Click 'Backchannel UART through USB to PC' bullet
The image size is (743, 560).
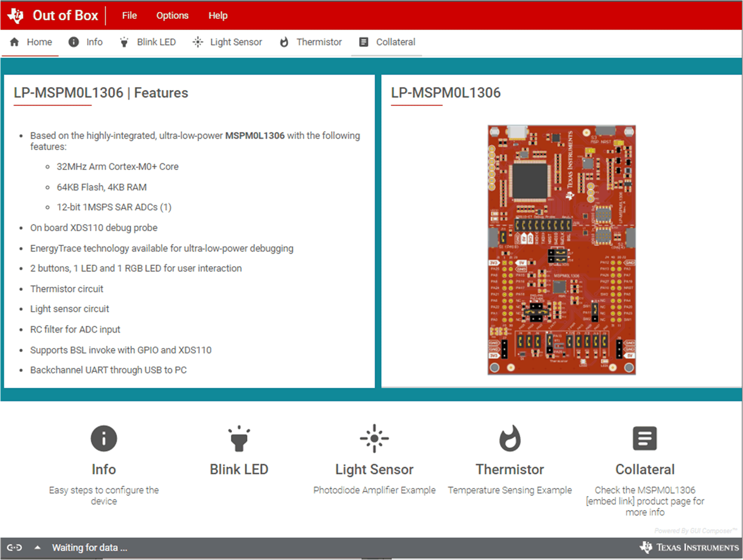point(109,370)
